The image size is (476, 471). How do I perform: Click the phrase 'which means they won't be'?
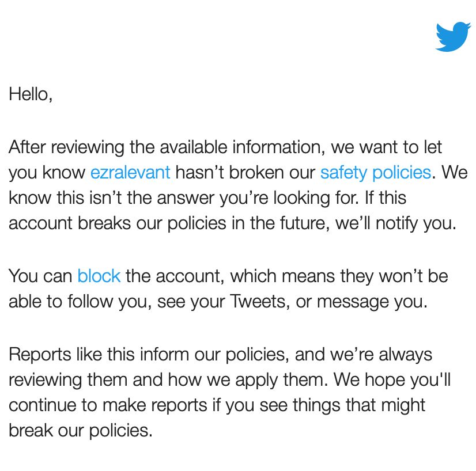click(339, 276)
